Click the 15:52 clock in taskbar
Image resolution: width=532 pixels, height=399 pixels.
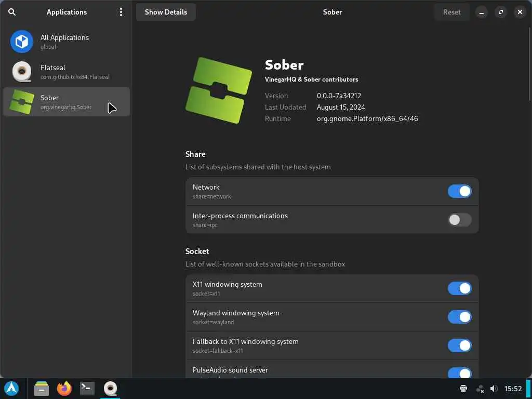(513, 389)
